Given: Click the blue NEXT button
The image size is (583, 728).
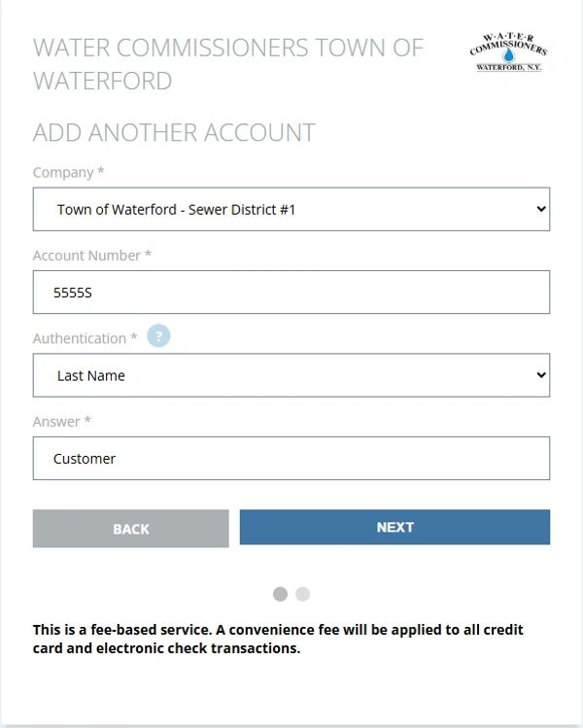Looking at the screenshot, I should 394,527.
